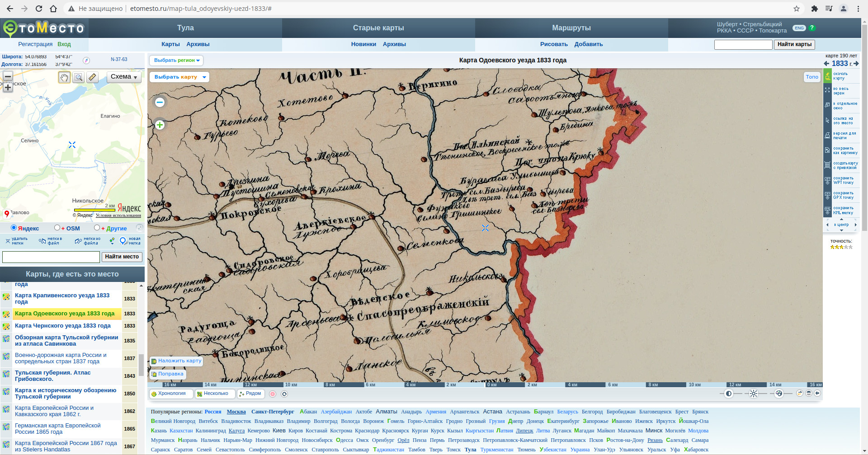The width and height of the screenshot is (868, 455).
Task: Click the 'Найти место' button
Action: pyautogui.click(x=122, y=257)
